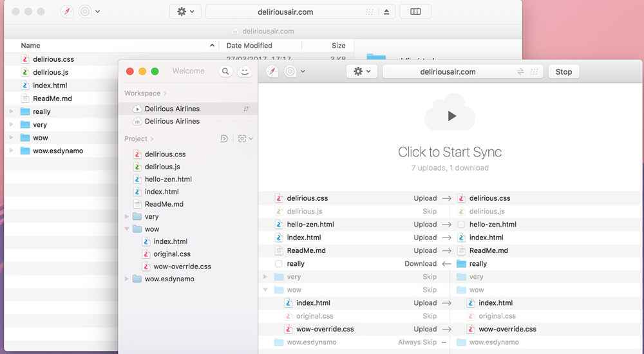Viewport: 644px width, 354px height.
Task: Click the eject icon in back window toolbar
Action: pyautogui.click(x=386, y=12)
